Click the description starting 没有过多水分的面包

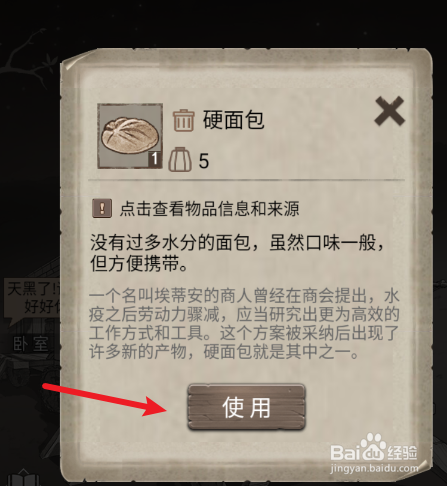pyautogui.click(x=238, y=253)
